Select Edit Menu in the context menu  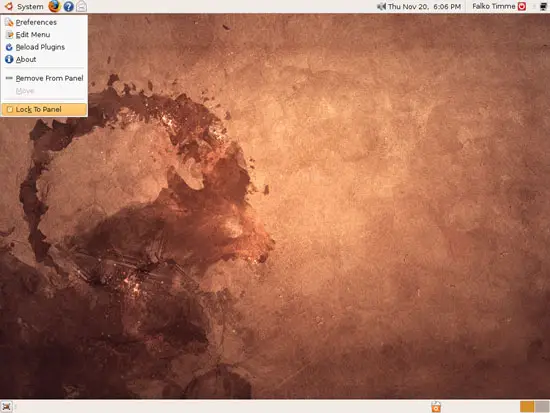pyautogui.click(x=44, y=34)
